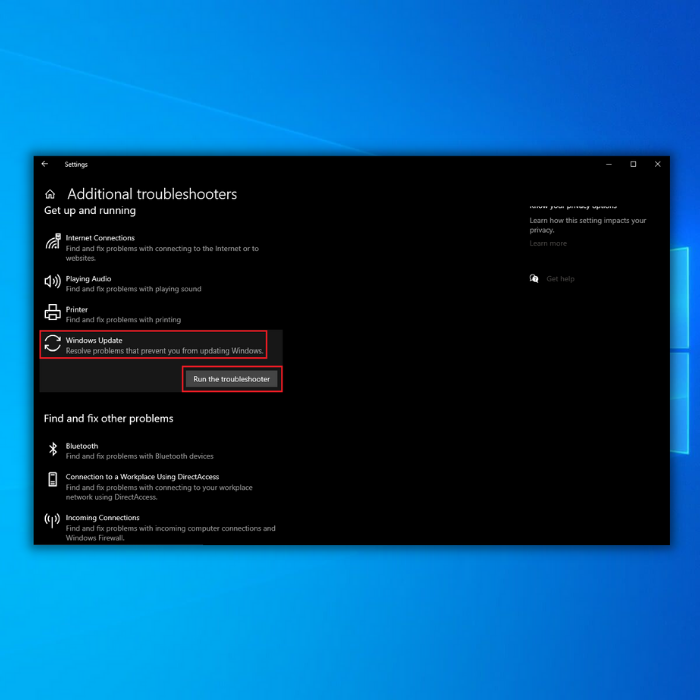
Task: Click the 'Find and fix other problems' heading
Action: [x=108, y=418]
